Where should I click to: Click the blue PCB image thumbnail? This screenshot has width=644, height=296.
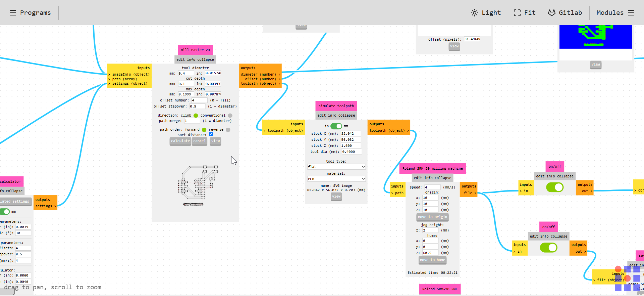[x=596, y=37]
